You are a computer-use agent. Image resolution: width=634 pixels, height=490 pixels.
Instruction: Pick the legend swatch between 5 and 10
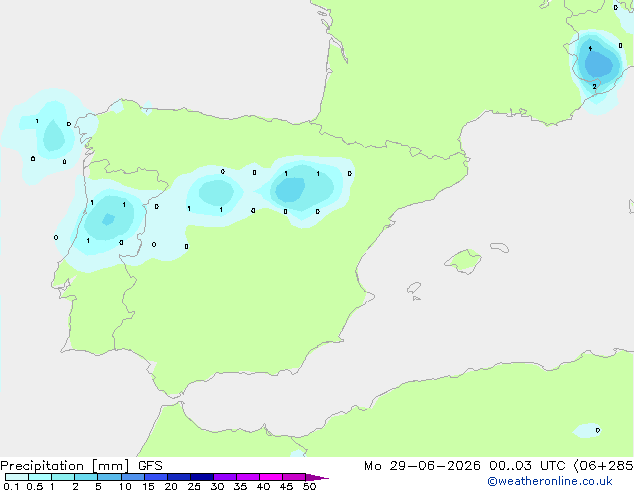[x=109, y=477]
